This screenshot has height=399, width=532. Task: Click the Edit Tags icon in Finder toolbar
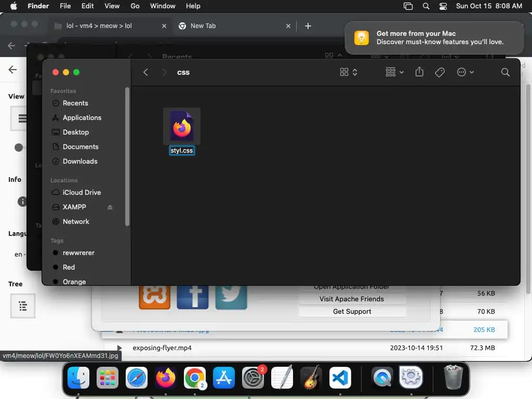click(x=440, y=72)
